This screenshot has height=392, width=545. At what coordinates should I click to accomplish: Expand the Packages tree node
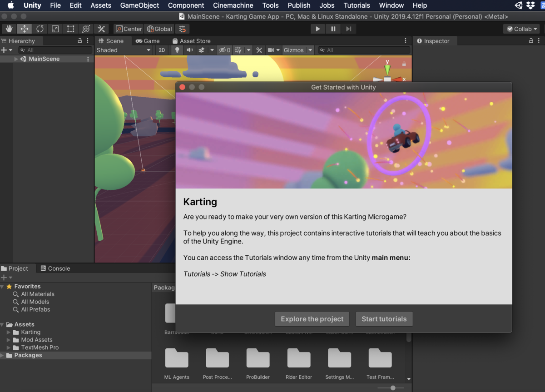(2, 355)
